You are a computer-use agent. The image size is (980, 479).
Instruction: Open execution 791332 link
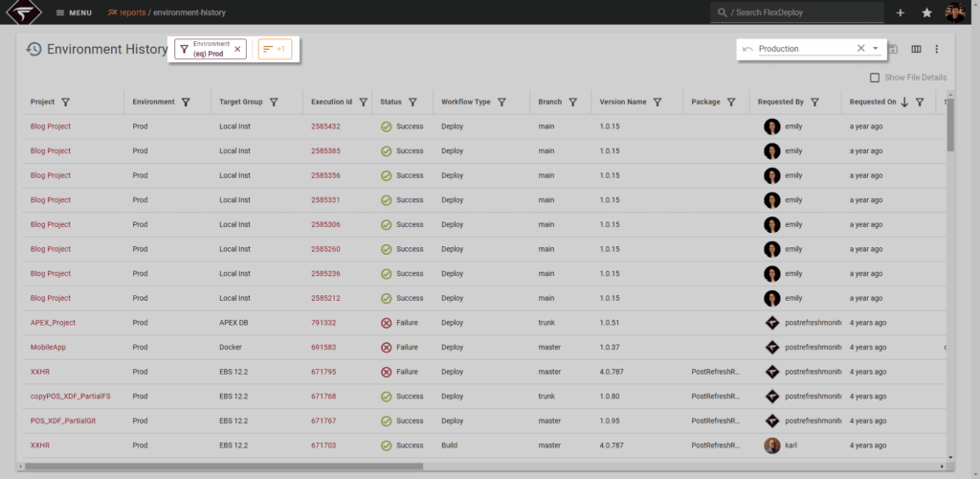pos(323,323)
